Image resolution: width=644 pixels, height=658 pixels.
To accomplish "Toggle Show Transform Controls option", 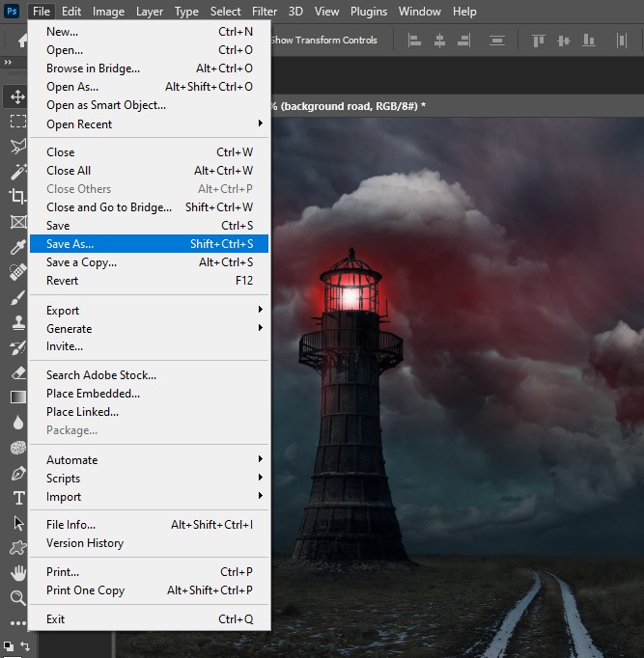I will [323, 41].
